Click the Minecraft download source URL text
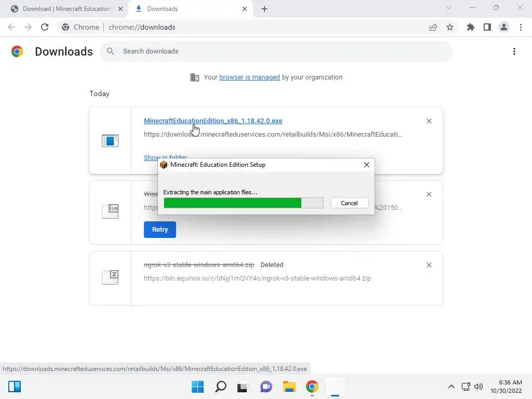 coord(273,135)
